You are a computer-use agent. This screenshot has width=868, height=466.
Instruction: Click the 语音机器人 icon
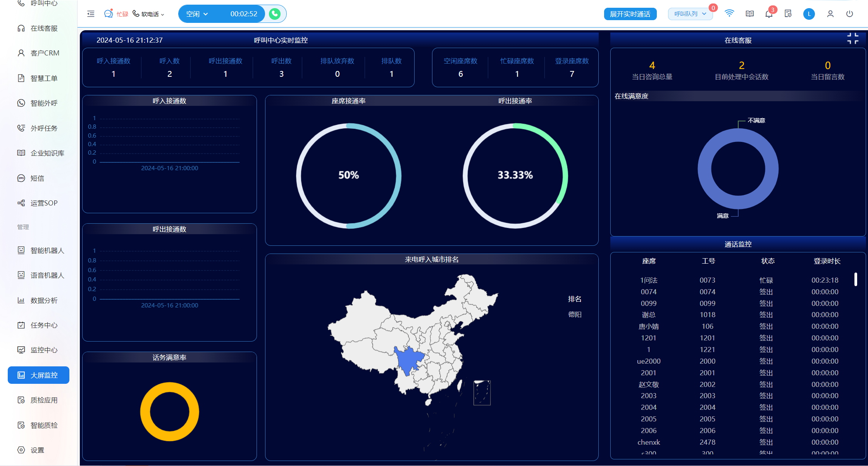click(21, 275)
